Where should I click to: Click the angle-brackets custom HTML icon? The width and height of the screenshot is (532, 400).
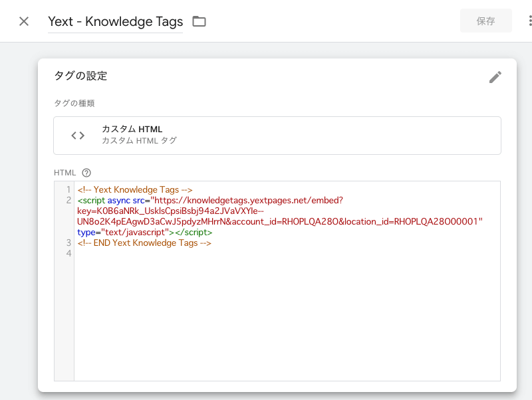78,136
